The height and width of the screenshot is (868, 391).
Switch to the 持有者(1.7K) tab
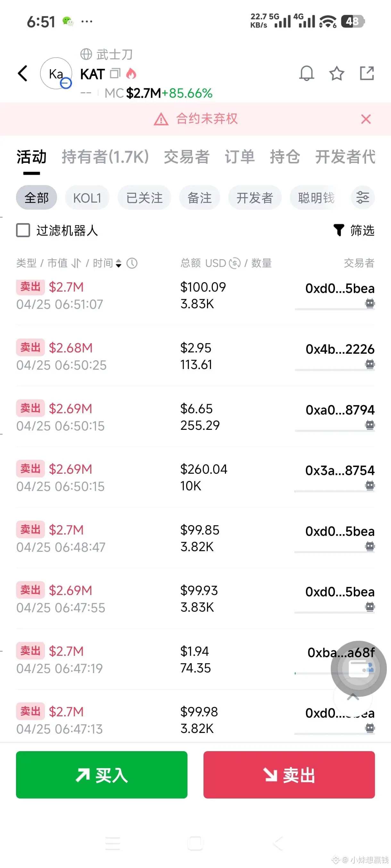(105, 157)
